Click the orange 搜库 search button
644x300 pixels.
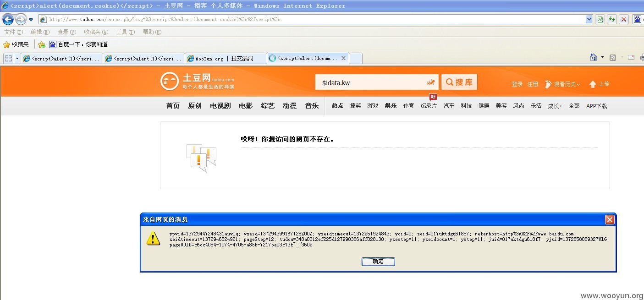(x=459, y=82)
